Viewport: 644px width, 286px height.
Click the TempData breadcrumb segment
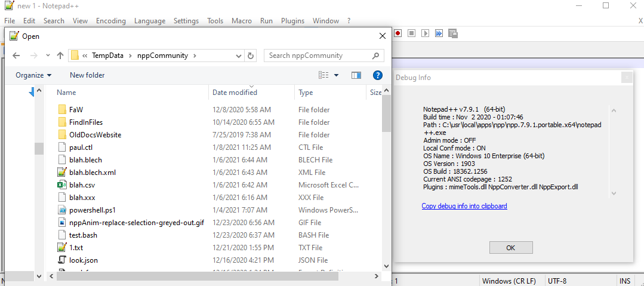click(x=107, y=56)
